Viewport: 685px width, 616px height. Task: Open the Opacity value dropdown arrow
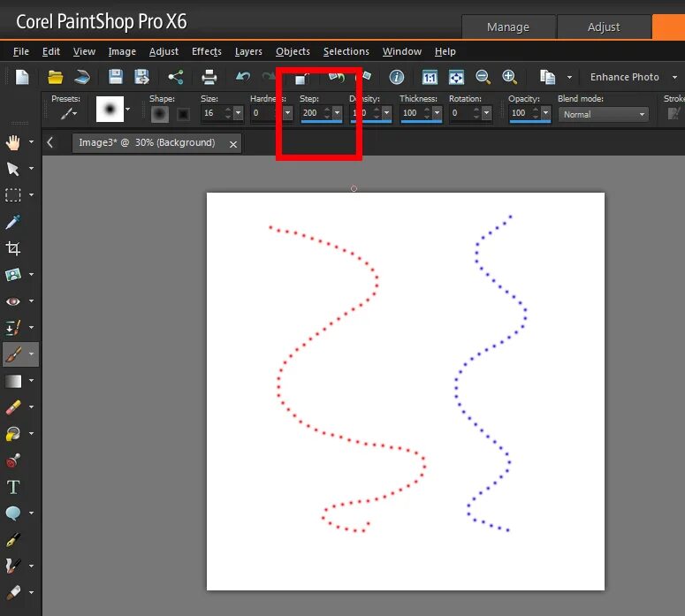(x=545, y=113)
